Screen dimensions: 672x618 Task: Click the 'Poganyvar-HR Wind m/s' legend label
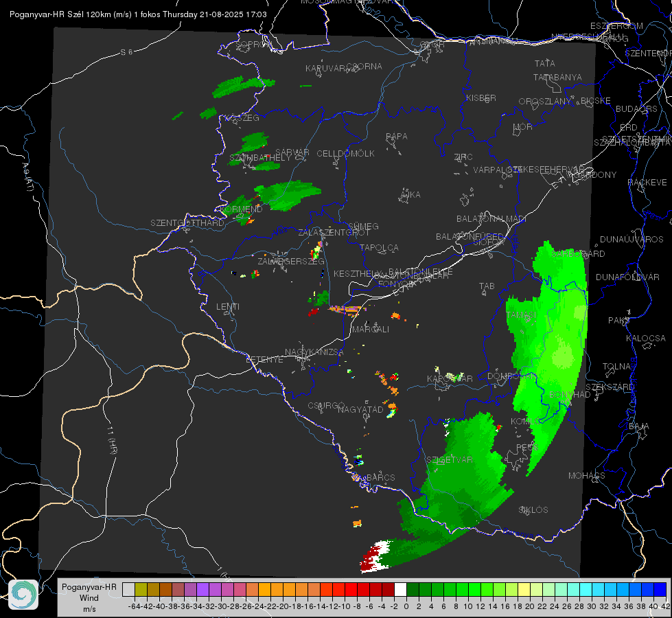(x=89, y=598)
